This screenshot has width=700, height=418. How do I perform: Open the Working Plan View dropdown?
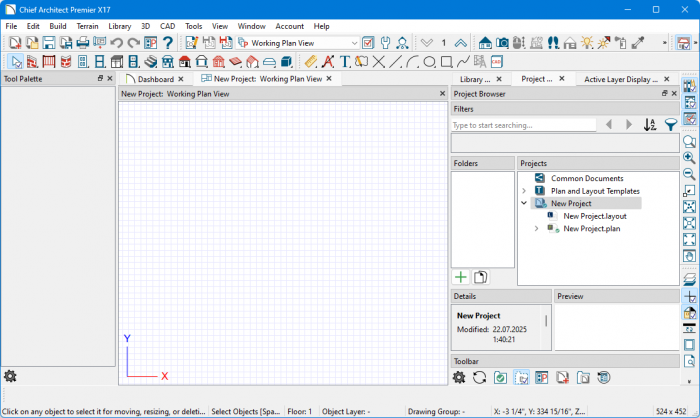(x=354, y=43)
